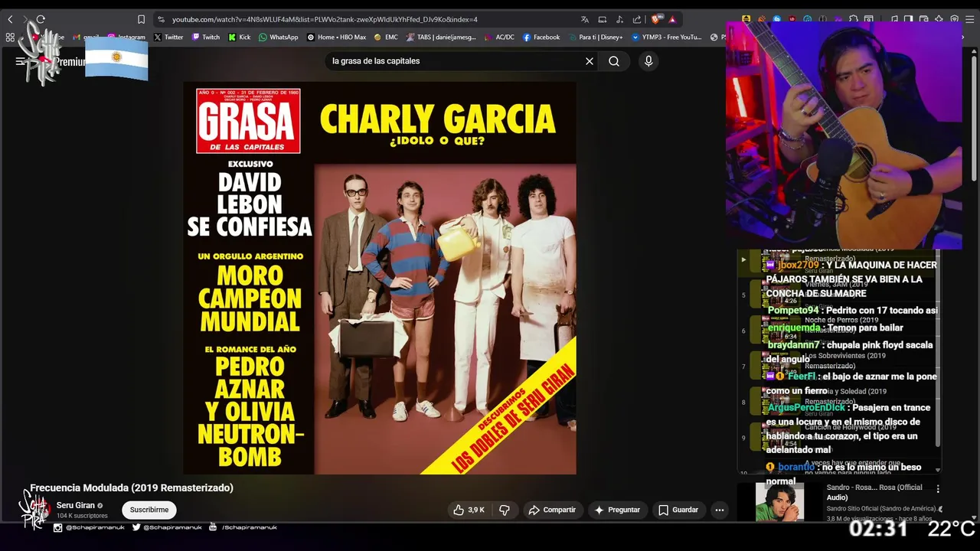980x551 pixels.
Task: Open the translate page icon in address bar
Action: 585,19
